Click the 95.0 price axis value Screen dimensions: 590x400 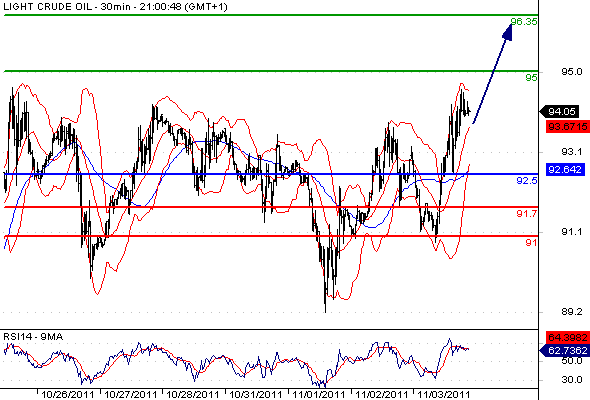click(x=572, y=71)
